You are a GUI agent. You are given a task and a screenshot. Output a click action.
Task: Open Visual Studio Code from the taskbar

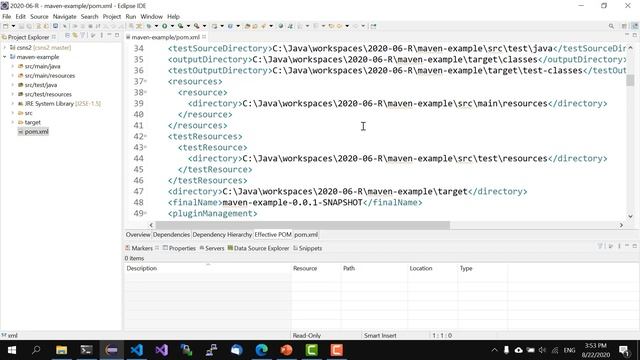click(x=137, y=350)
